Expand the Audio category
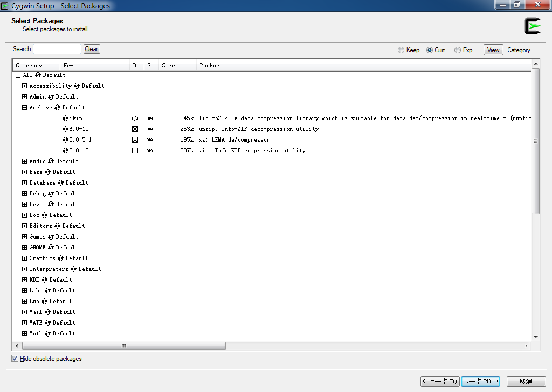 (24, 162)
